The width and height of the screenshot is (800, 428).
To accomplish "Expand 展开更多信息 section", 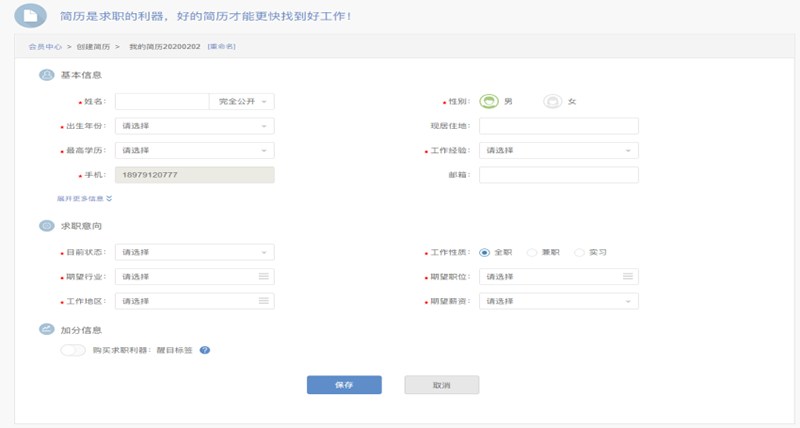I will pos(84,198).
